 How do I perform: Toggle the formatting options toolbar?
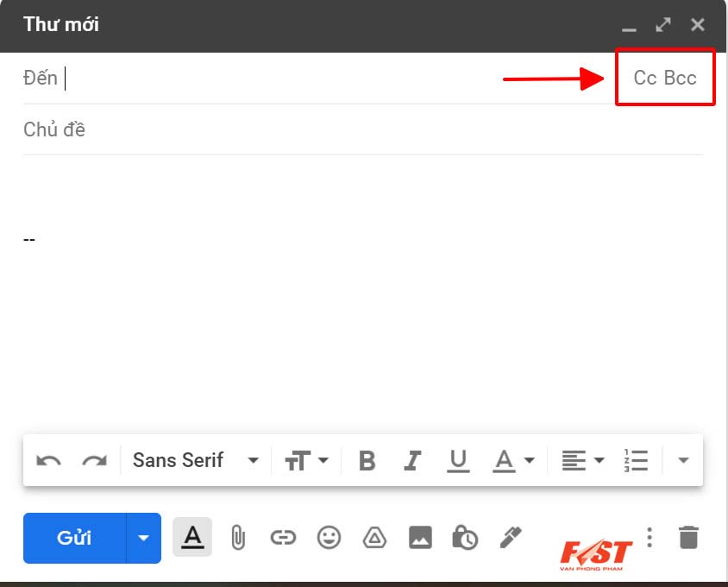(192, 537)
